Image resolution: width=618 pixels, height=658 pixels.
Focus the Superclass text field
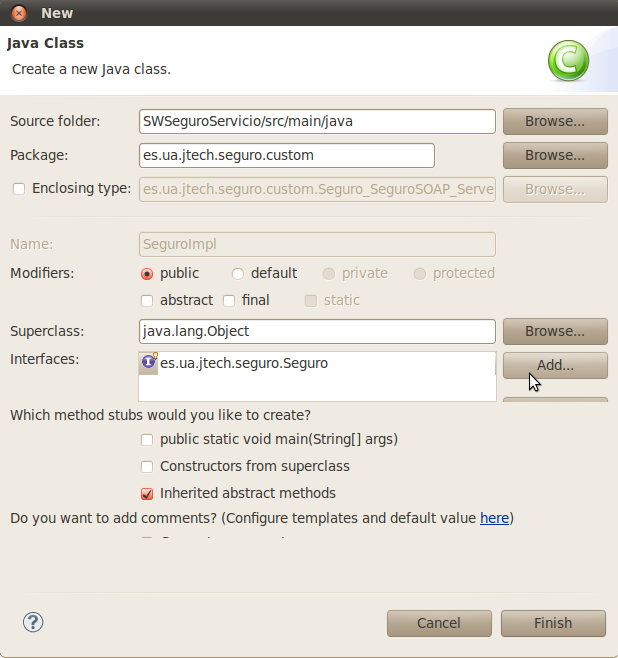(x=317, y=332)
